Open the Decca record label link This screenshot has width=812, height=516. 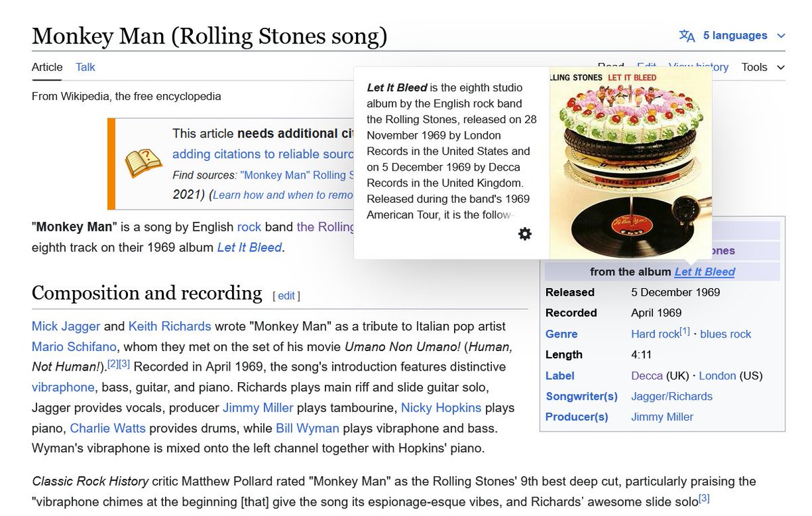(647, 376)
